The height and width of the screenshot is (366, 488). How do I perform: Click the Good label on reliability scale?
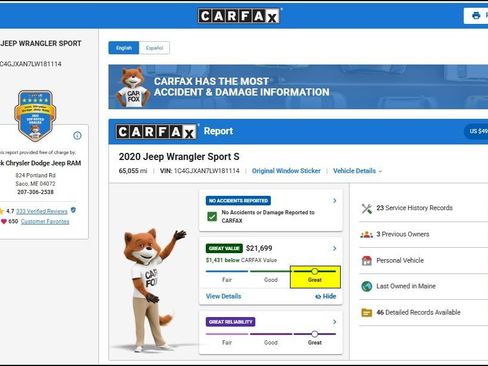[x=271, y=342]
